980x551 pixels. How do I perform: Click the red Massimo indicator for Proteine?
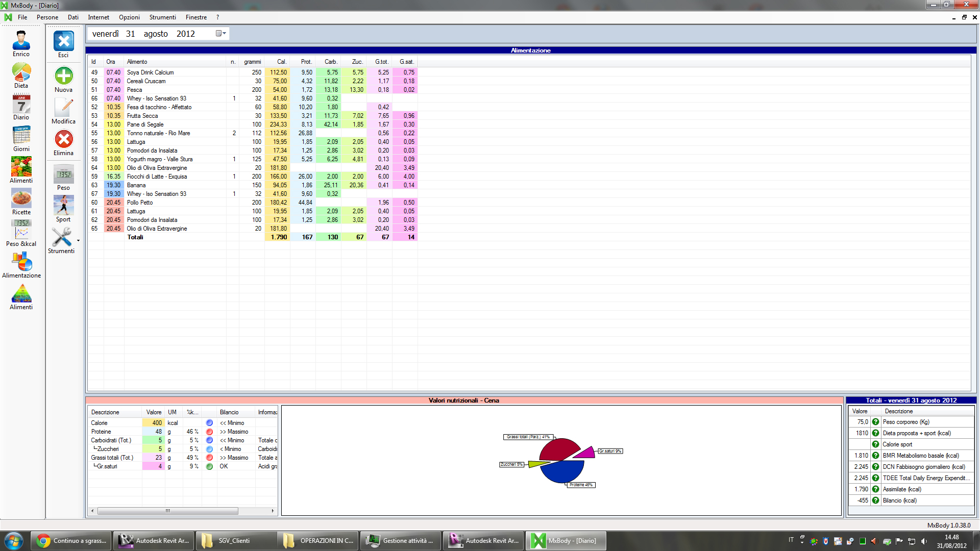tap(209, 432)
